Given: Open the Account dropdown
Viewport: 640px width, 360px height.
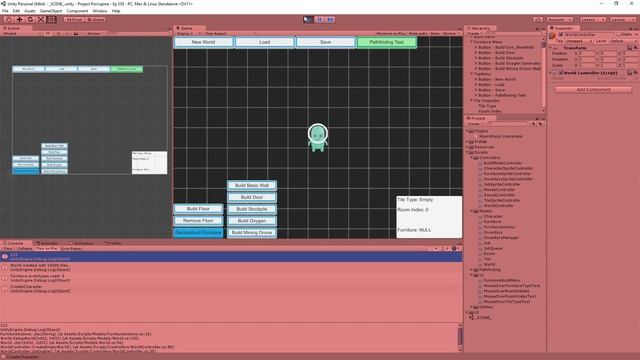Looking at the screenshot, I should (x=560, y=20).
